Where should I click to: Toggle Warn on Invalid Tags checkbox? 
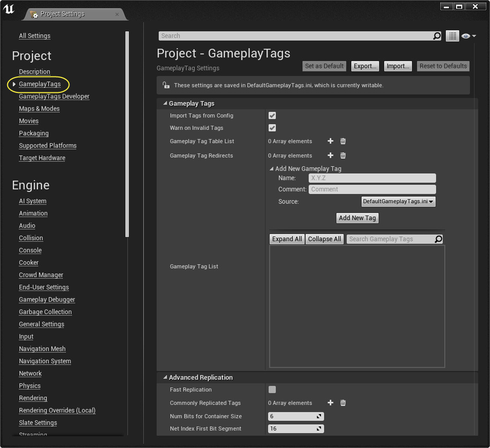[x=272, y=128]
